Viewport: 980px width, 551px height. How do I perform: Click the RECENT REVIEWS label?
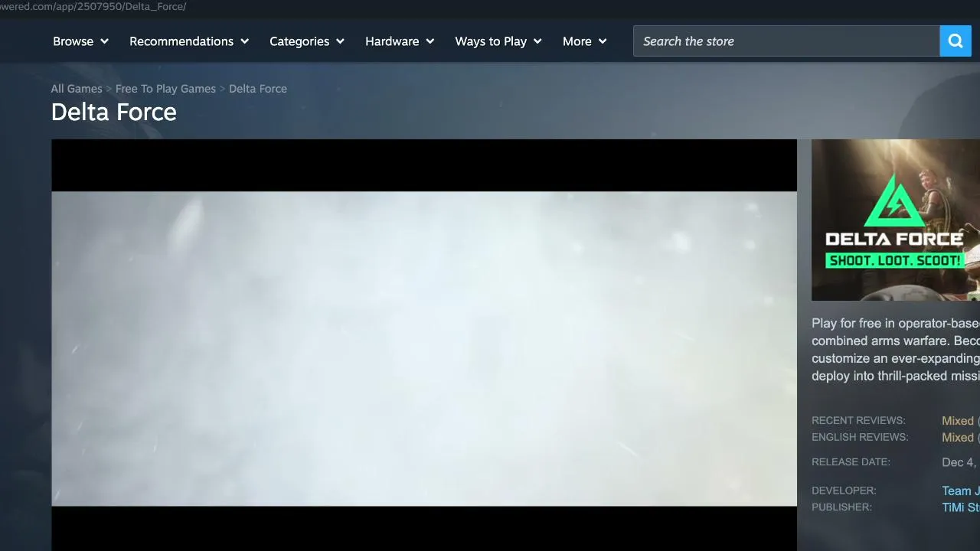858,421
